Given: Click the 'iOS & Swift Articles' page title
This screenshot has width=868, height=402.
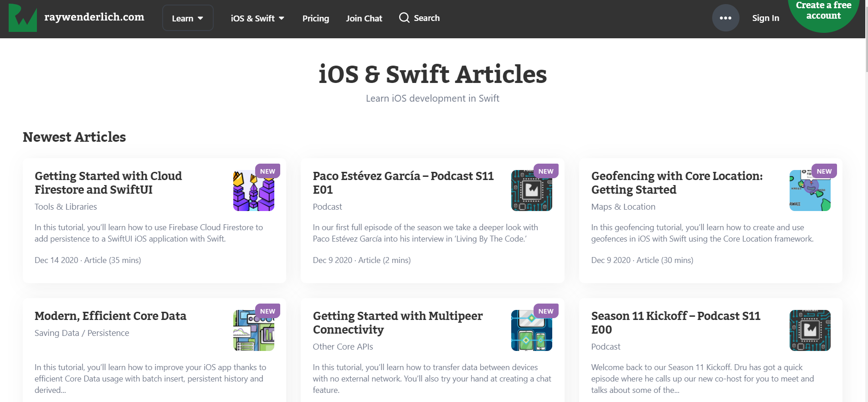Looking at the screenshot, I should tap(432, 74).
